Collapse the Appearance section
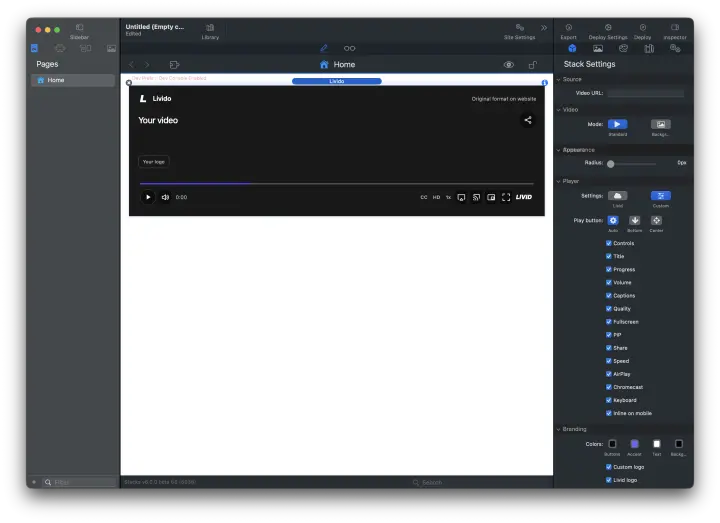The height and width of the screenshot is (523, 720). click(559, 150)
